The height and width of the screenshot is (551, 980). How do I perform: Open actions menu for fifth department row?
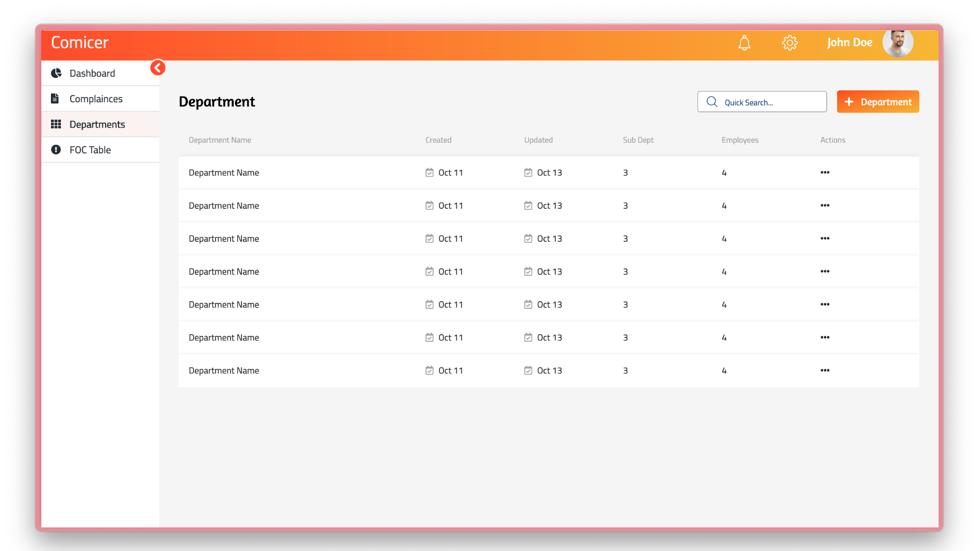(825, 305)
